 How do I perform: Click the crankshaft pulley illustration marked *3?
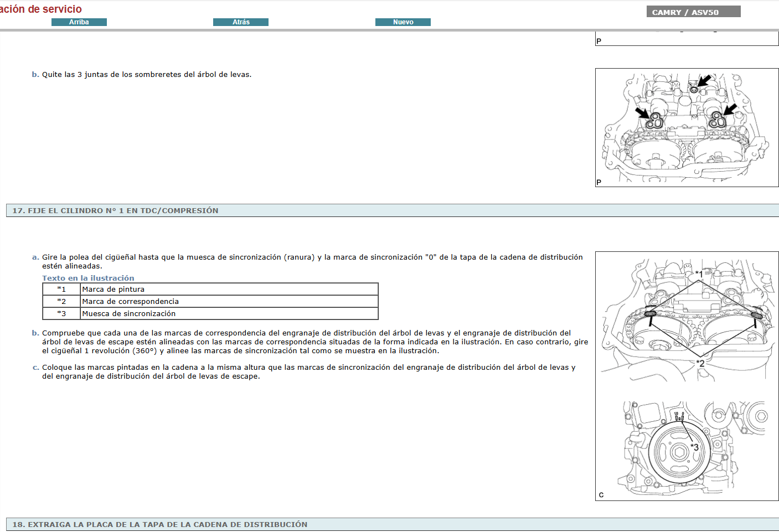pyautogui.click(x=687, y=448)
